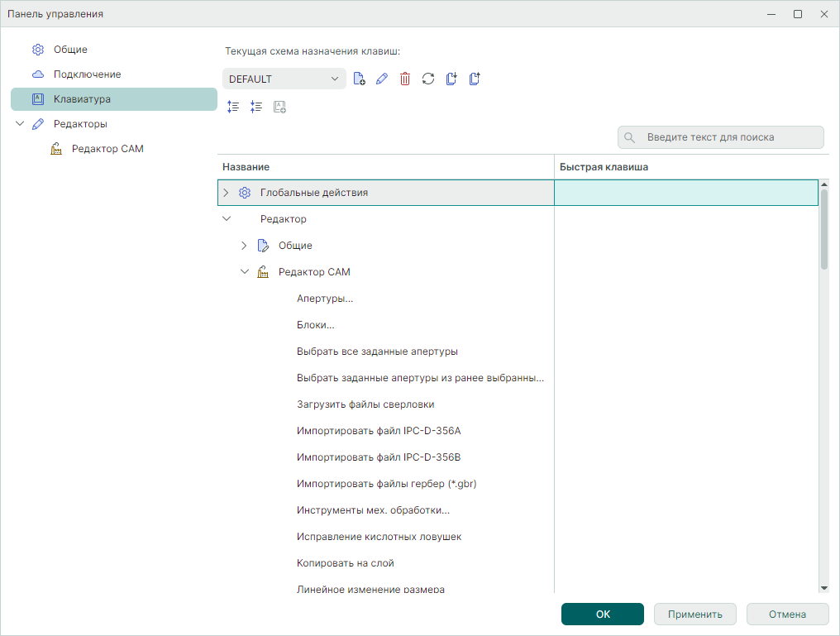840x636 pixels.
Task: Delete the current scheme with trash icon
Action: point(405,79)
